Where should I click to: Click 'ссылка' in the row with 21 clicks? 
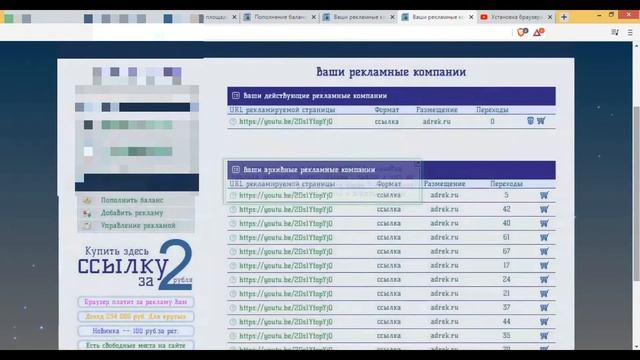pyautogui.click(x=389, y=294)
